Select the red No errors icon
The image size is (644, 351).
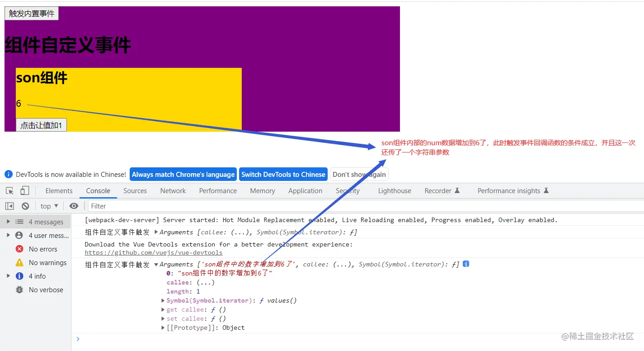(x=19, y=249)
